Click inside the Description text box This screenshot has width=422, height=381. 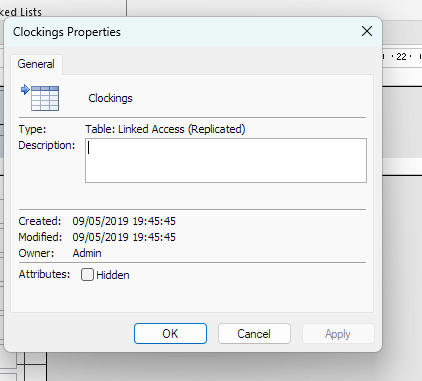(x=226, y=160)
